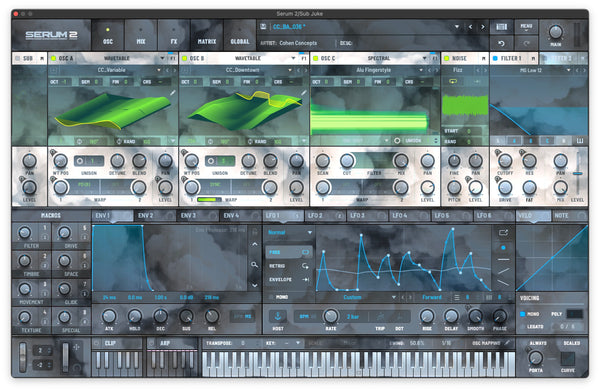Click the noise loop icon
This screenshot has height=391, width=600.
click(453, 81)
